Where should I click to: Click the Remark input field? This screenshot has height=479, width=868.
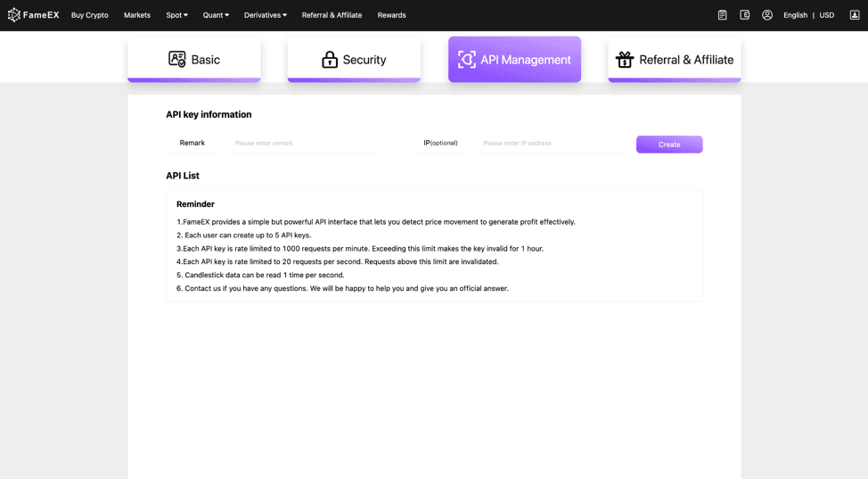click(303, 144)
